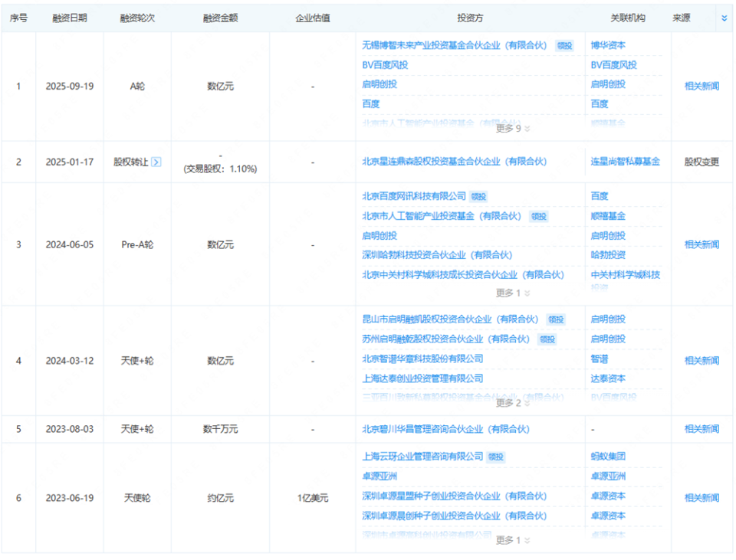Click 北京碧川华昌管理咨询合伙企业 investor link

445,429
